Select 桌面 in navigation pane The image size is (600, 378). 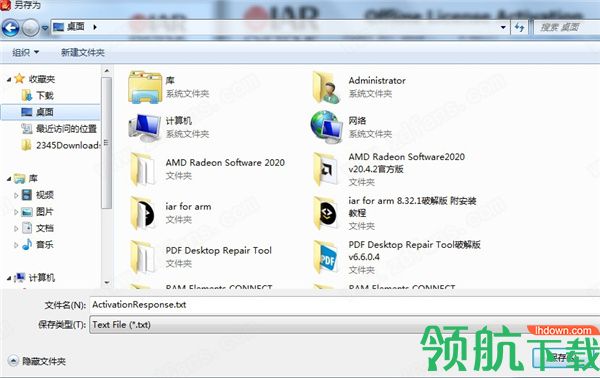click(51, 112)
